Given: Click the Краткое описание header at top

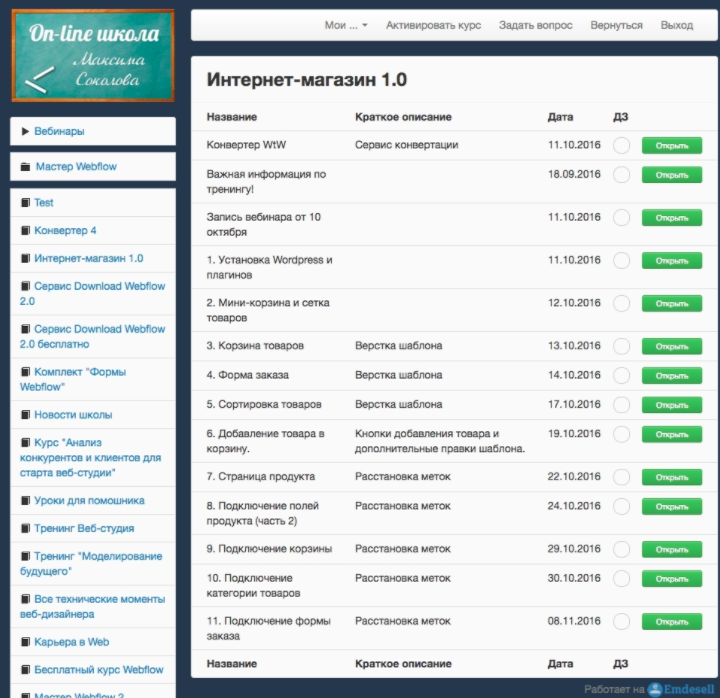Looking at the screenshot, I should (x=403, y=117).
